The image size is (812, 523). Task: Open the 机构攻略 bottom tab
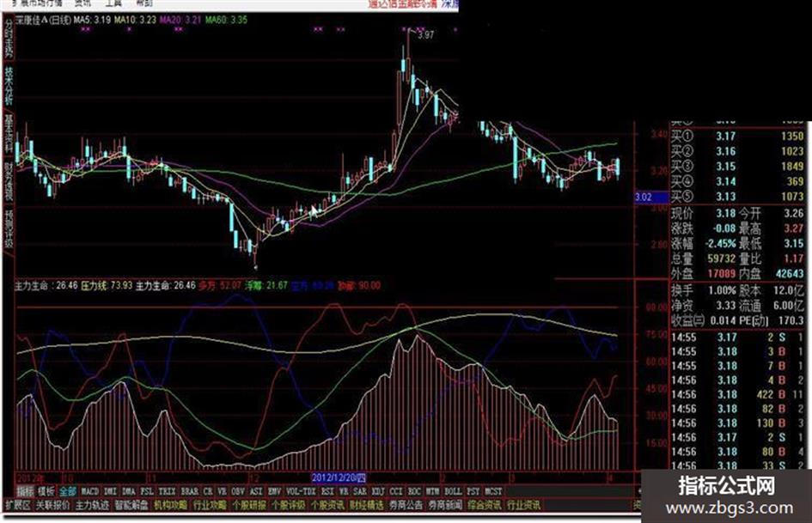tap(170, 505)
